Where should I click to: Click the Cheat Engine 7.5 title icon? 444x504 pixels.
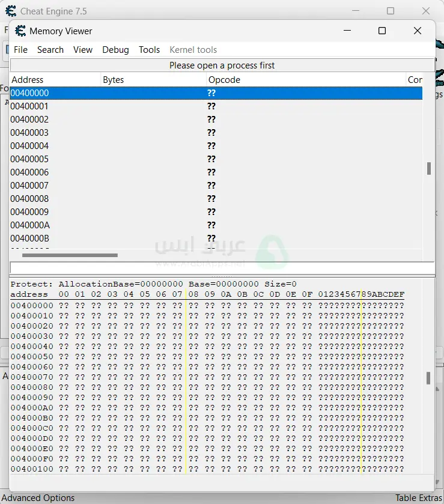pyautogui.click(x=11, y=11)
